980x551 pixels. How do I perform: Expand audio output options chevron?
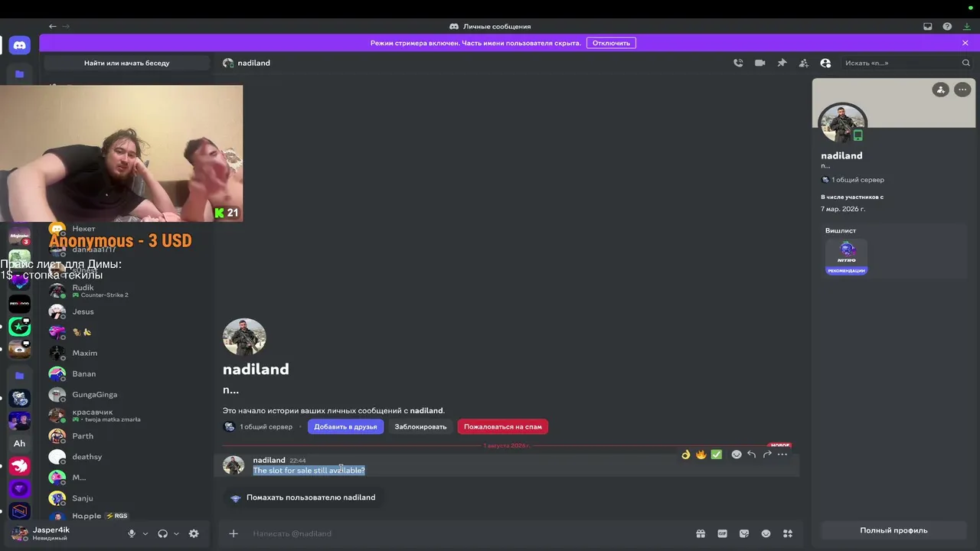(x=176, y=533)
